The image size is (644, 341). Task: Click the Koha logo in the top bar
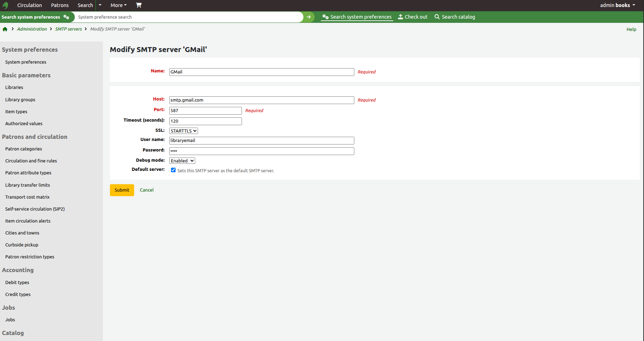point(5,5)
